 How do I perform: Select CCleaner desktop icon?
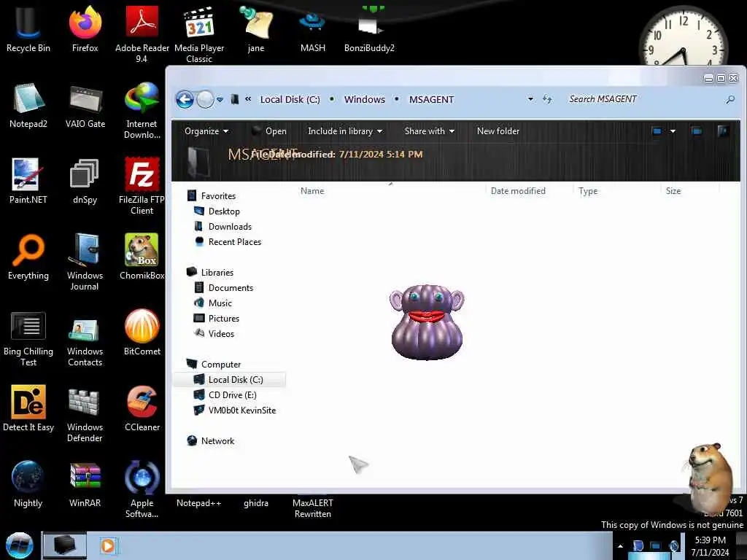[142, 408]
